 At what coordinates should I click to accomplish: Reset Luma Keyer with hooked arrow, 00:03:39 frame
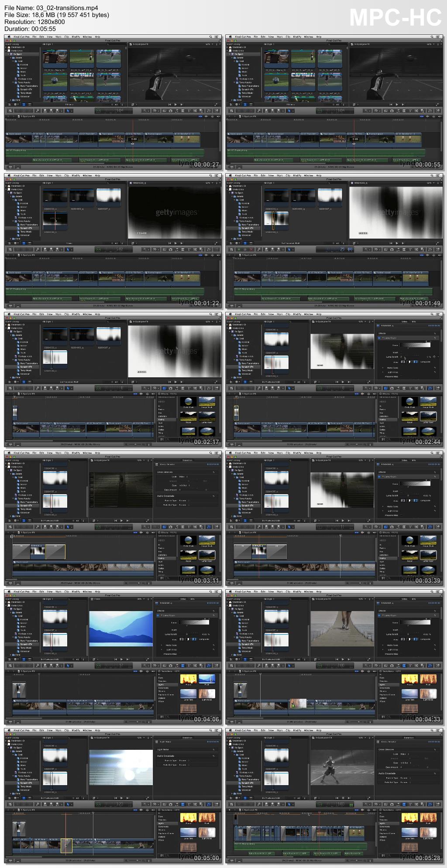click(x=435, y=476)
